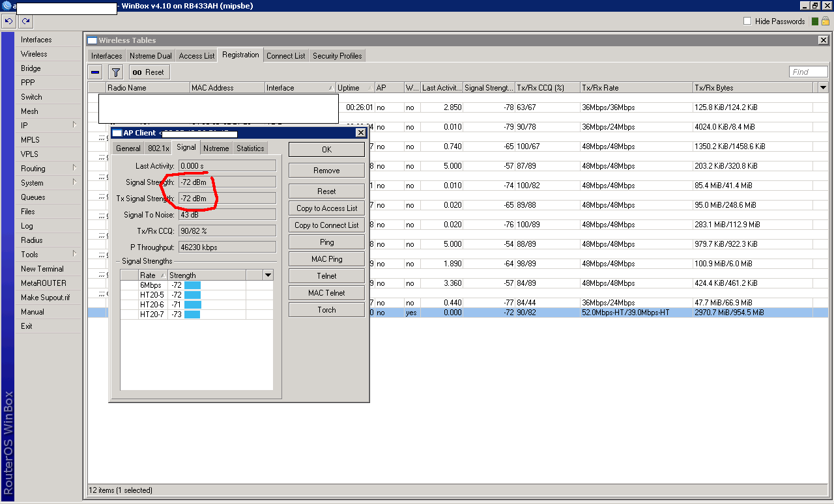Open the Statistics tab in AP Client

pos(250,148)
